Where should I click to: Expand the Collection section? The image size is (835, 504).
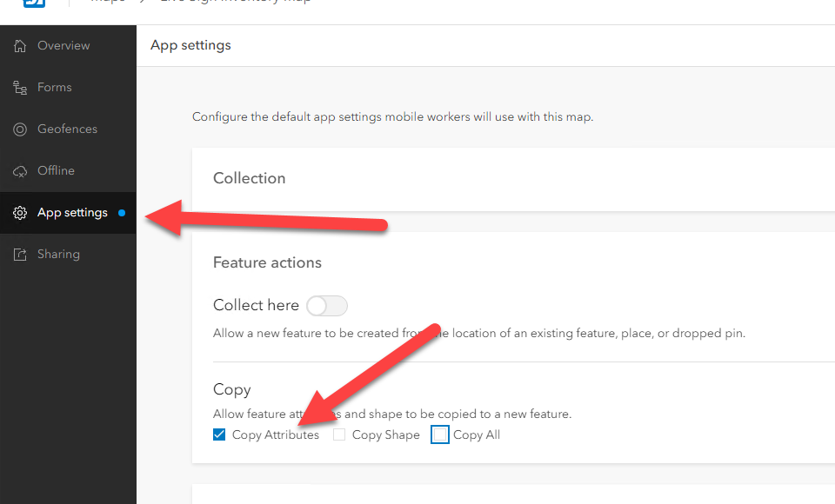[x=250, y=178]
